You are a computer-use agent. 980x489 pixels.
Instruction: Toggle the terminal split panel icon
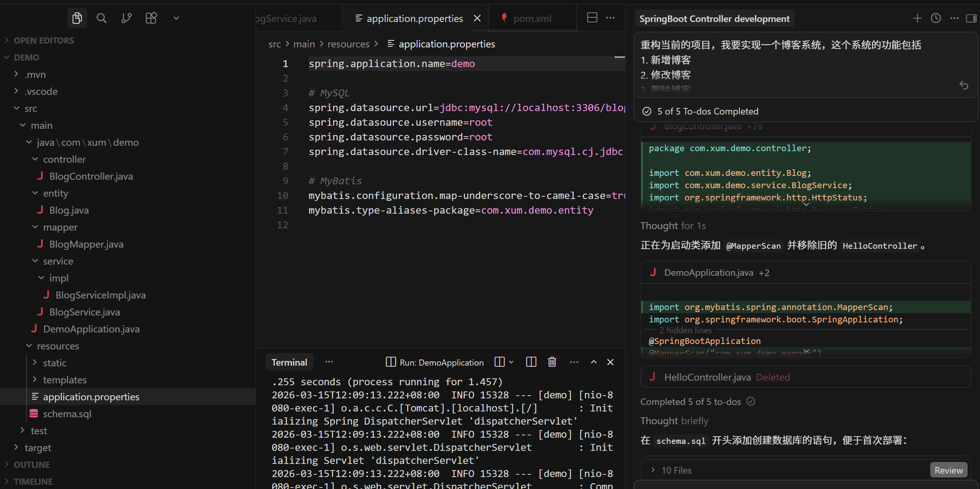pyautogui.click(x=531, y=362)
